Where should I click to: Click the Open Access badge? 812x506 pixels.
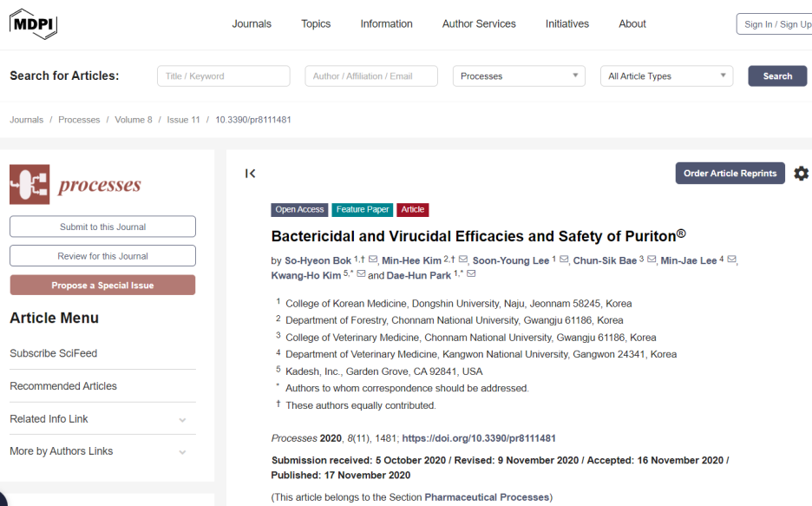click(299, 209)
